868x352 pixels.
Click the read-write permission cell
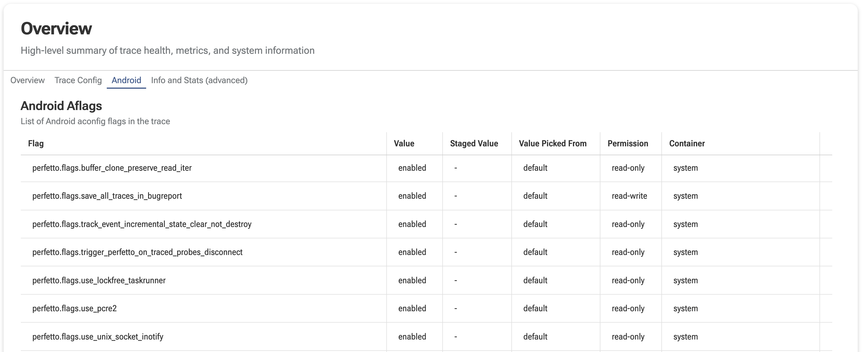pos(629,196)
